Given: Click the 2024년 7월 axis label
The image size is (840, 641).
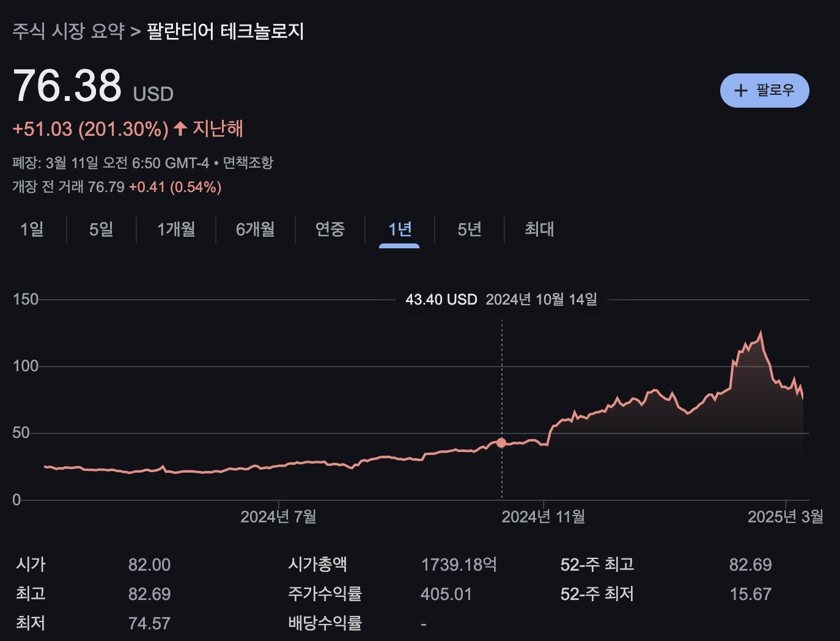Looking at the screenshot, I should coord(278,517).
